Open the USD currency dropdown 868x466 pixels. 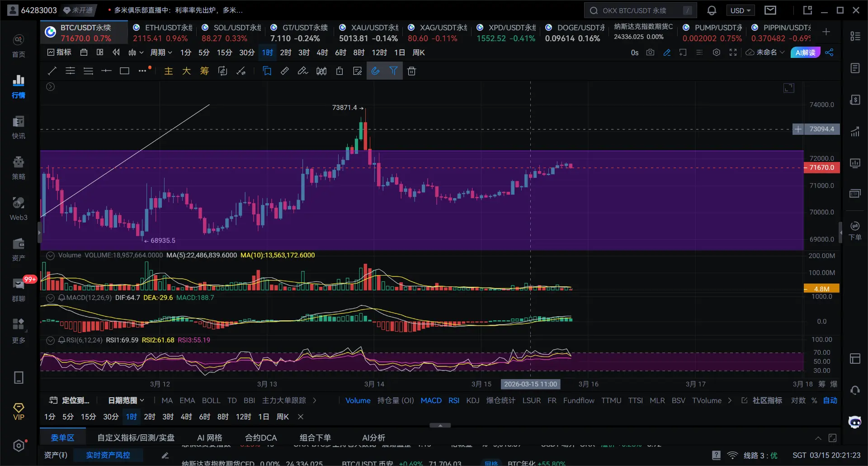tap(741, 10)
